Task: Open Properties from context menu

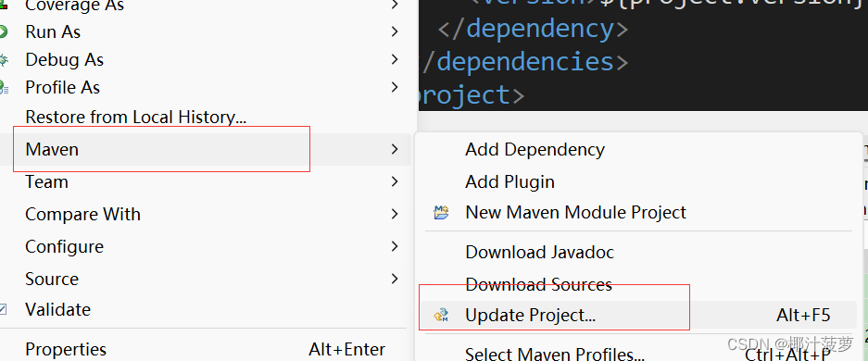Action: point(66,349)
